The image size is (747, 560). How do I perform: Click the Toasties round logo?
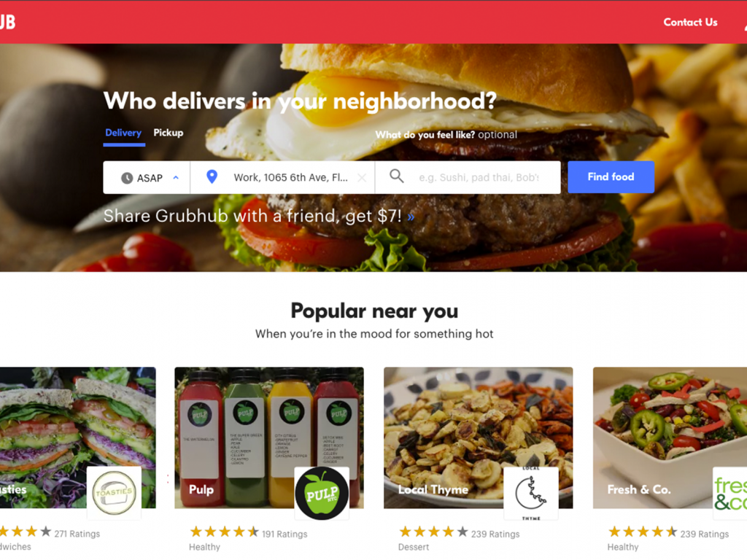pos(115,493)
